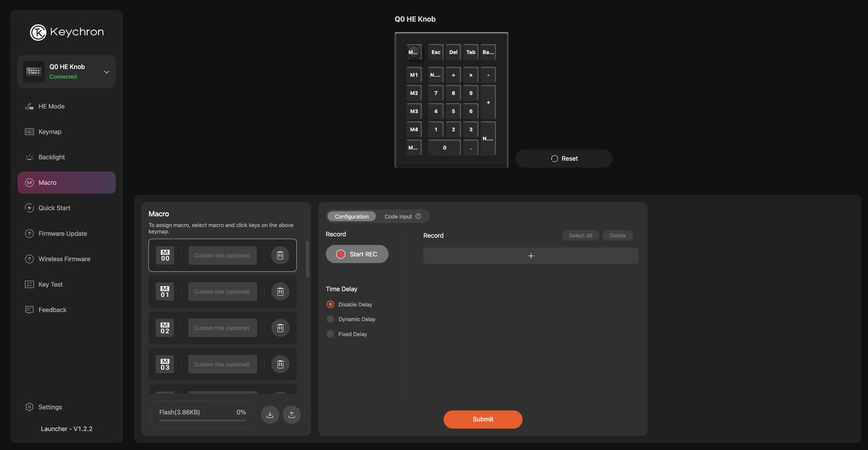
Task: Expand the Q0 HE Knob device dropdown
Action: [106, 72]
